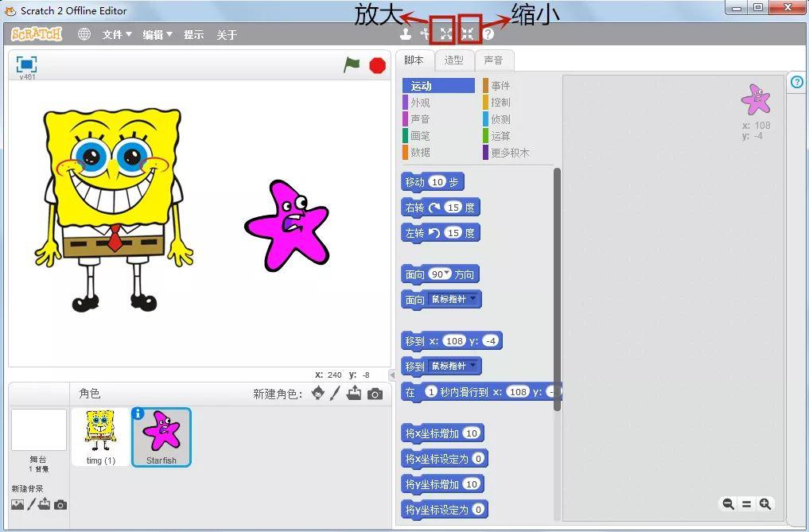The width and height of the screenshot is (809, 532).
Task: Collapse the stage with the small divider arrow
Action: [x=391, y=375]
